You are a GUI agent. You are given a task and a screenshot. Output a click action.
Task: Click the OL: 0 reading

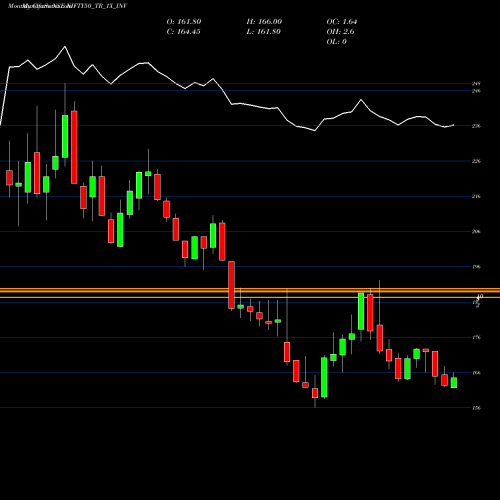tap(336, 42)
